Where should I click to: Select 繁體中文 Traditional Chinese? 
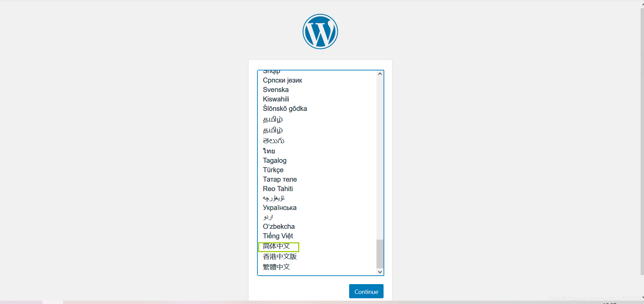coord(276,267)
